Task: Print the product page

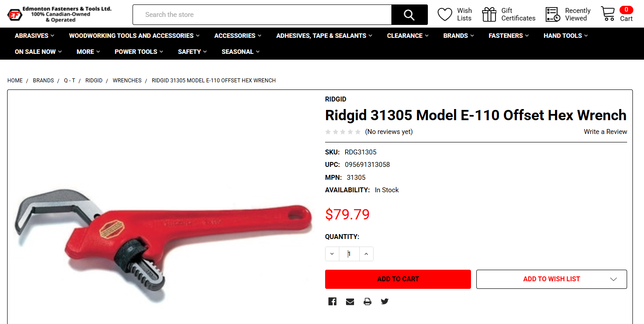Action: 367,301
